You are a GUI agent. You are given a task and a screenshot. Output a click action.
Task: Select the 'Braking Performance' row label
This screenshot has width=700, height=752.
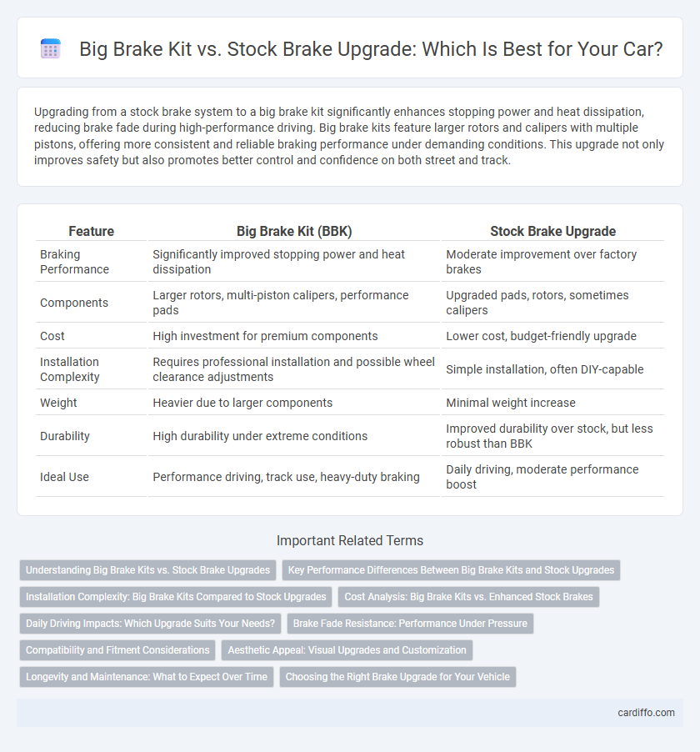(x=74, y=262)
